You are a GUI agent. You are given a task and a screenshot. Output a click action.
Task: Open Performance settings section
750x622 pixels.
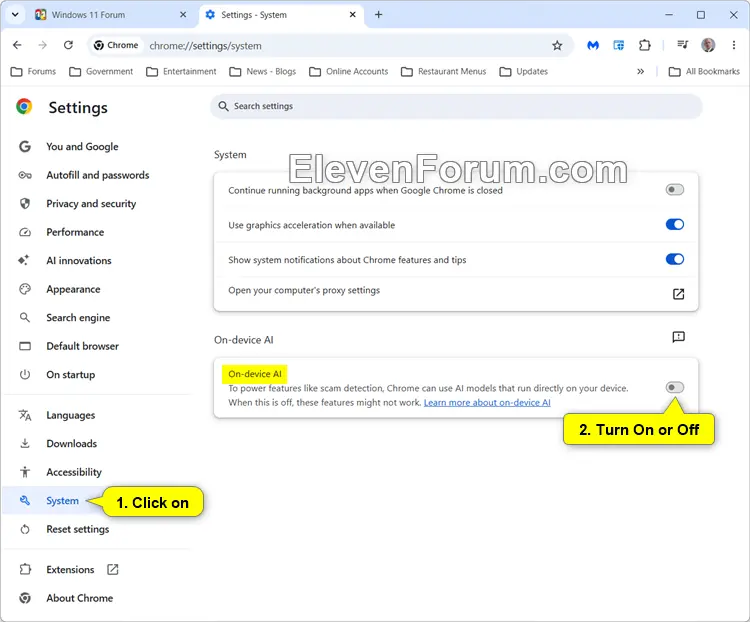[75, 232]
